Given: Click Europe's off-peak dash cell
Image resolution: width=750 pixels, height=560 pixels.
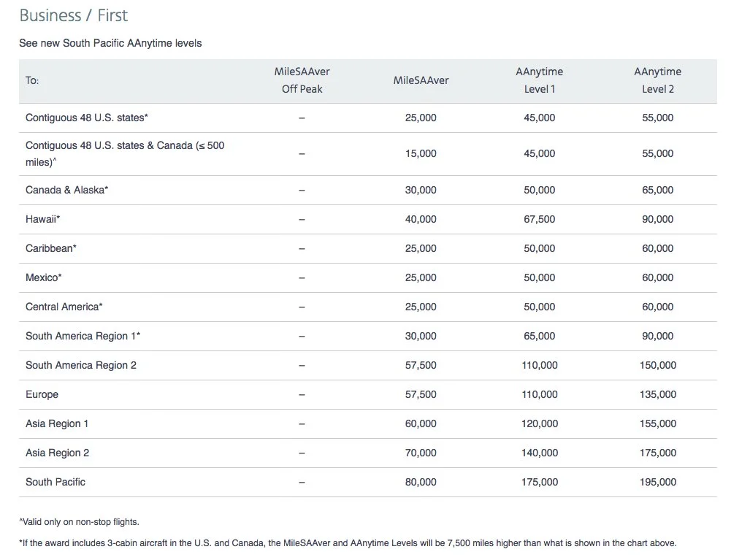Looking at the screenshot, I should coord(302,394).
